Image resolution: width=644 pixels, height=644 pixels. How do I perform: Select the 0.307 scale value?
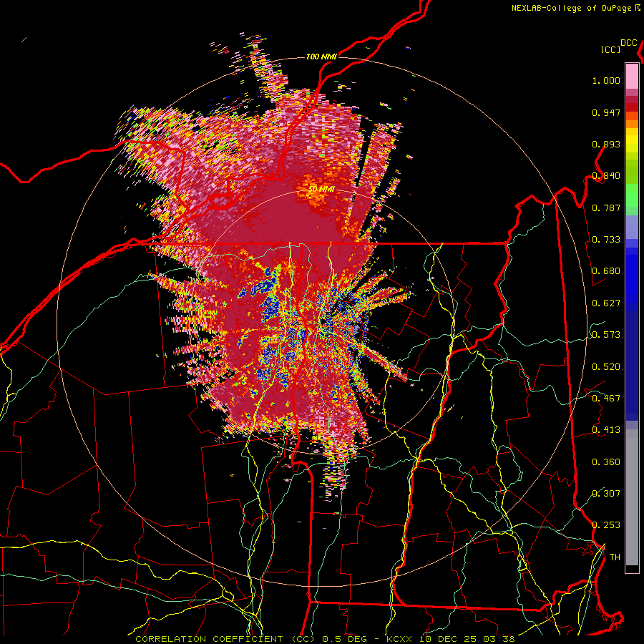[x=606, y=493]
